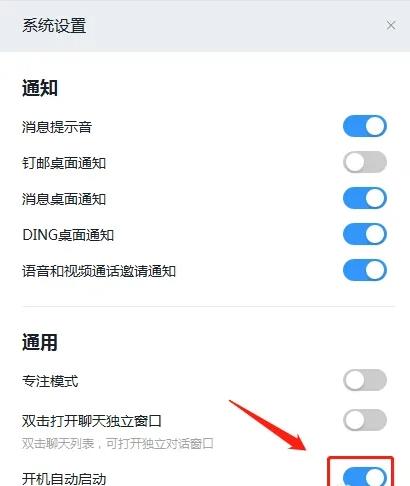Screen dimensions: 410x486
Task: Disable the 语音和视频通话邀请通知 switch
Action: point(365,270)
